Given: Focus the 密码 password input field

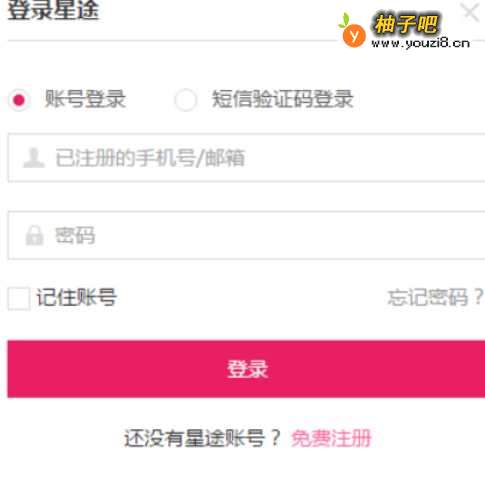Looking at the screenshot, I should tap(246, 235).
